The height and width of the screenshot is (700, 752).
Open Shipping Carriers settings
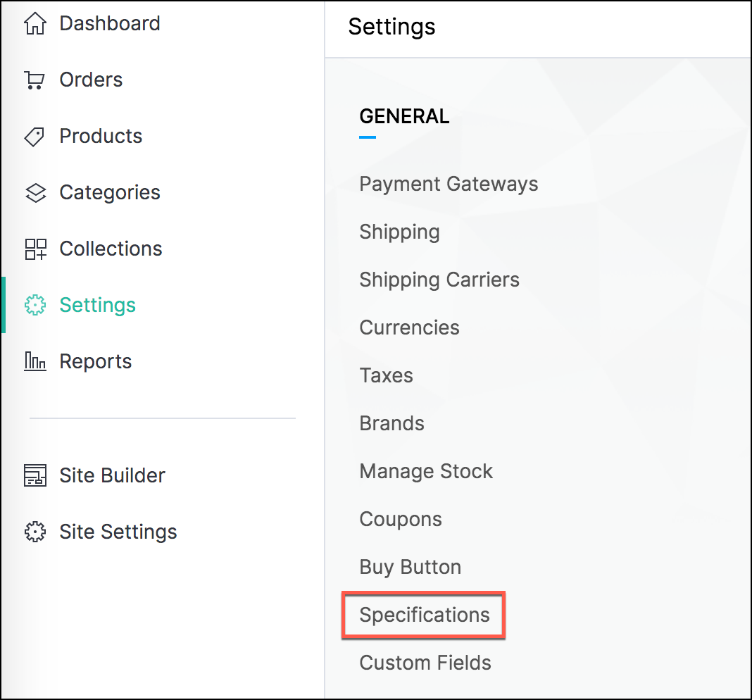pos(439,280)
